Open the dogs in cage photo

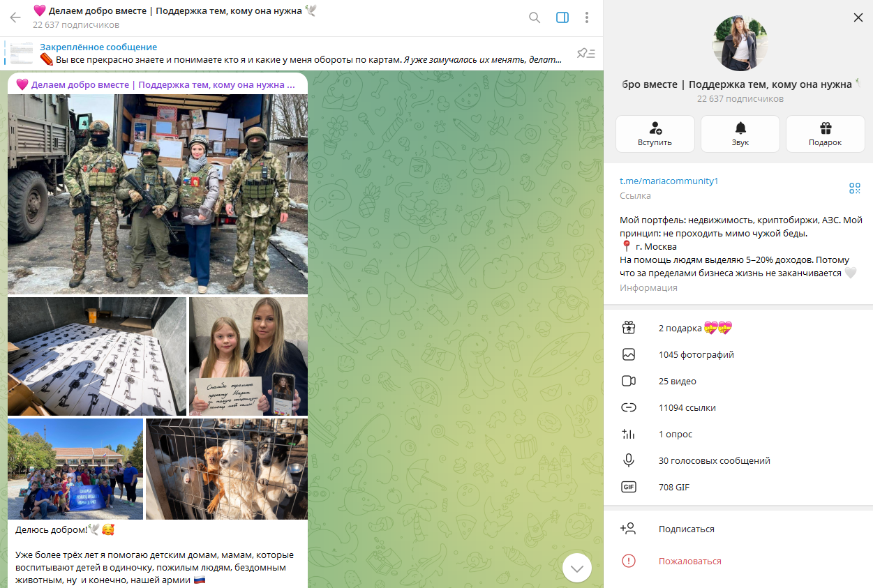click(227, 469)
